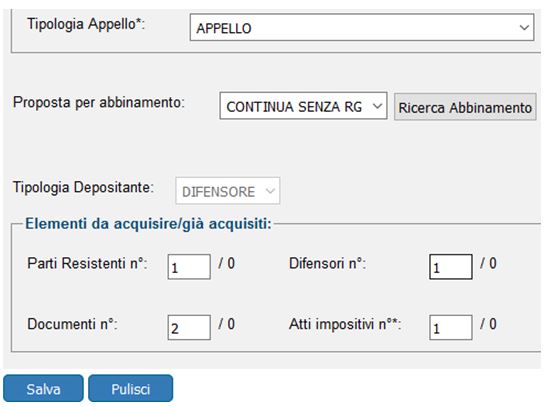Image resolution: width=552 pixels, height=407 pixels.
Task: Expand the CONTINUA SENZA RG combo box
Action: (x=303, y=106)
